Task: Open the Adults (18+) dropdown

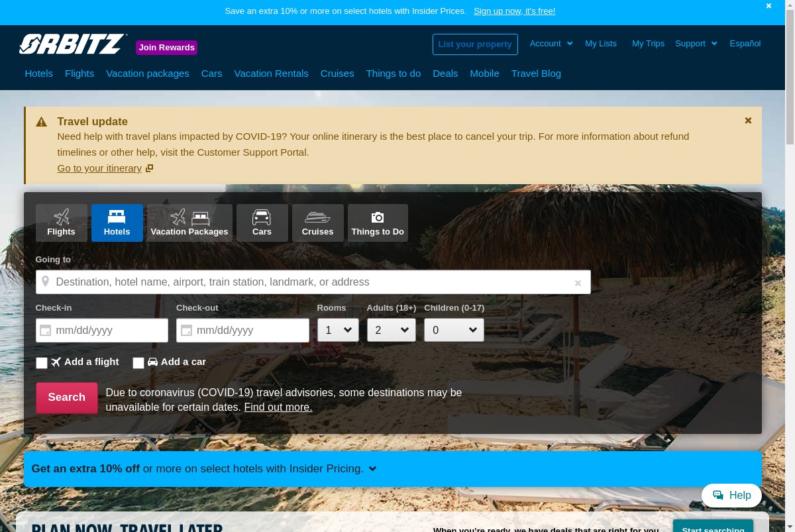Action: [392, 330]
